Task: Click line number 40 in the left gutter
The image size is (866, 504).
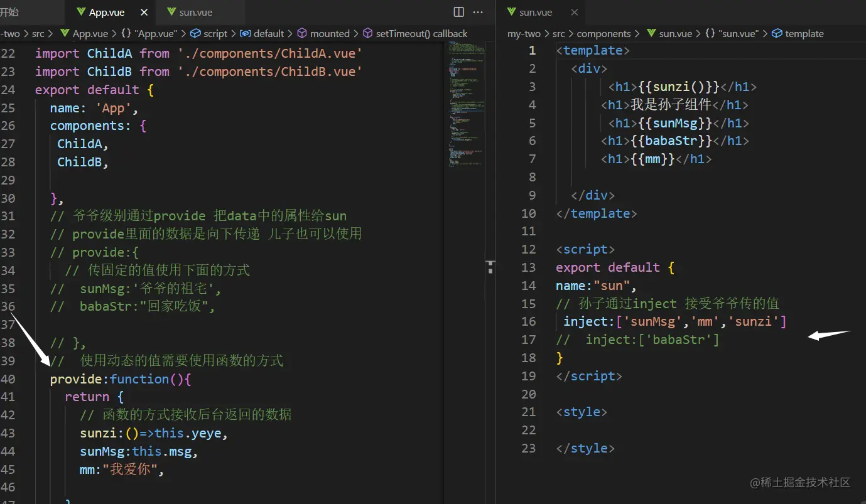Action: pyautogui.click(x=8, y=379)
